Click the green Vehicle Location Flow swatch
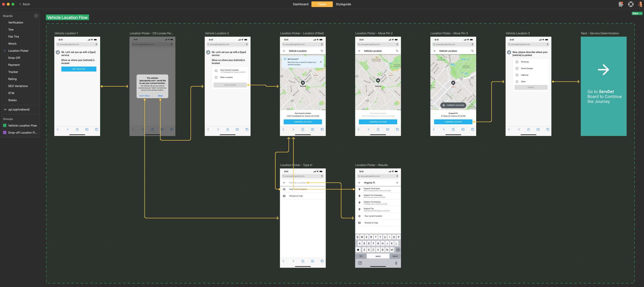This screenshot has height=287, width=644. [5, 126]
